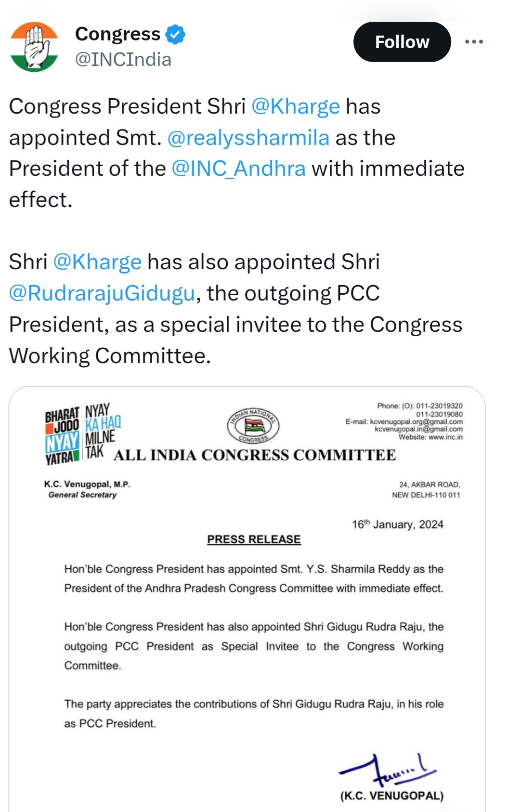Open the @INC_Andhra mention
This screenshot has width=507, height=812.
click(239, 169)
